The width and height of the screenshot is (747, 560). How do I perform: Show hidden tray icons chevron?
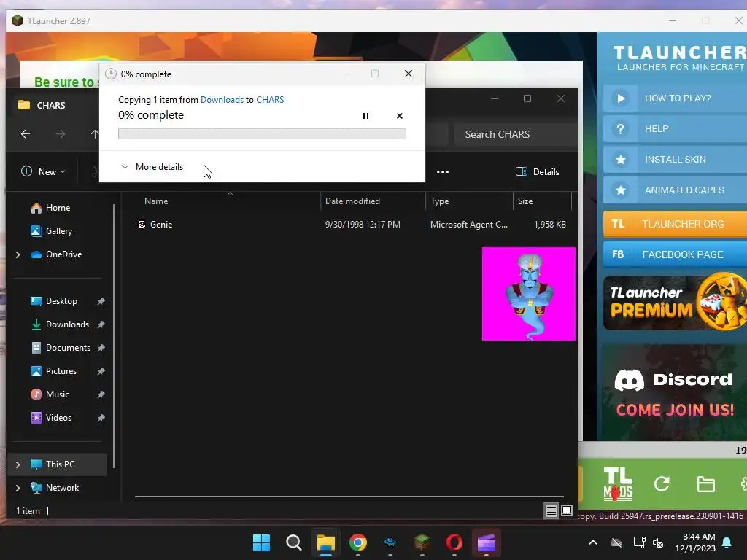[593, 542]
